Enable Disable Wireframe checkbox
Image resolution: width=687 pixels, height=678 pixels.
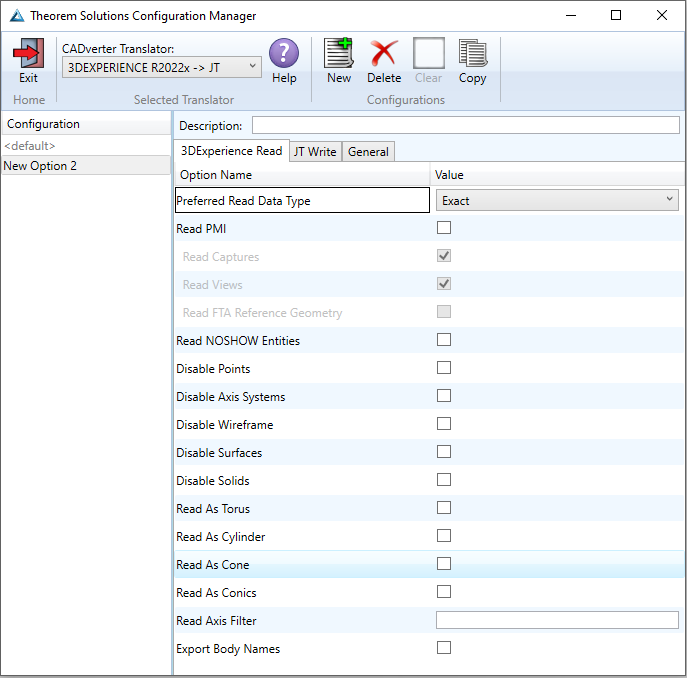(x=444, y=424)
